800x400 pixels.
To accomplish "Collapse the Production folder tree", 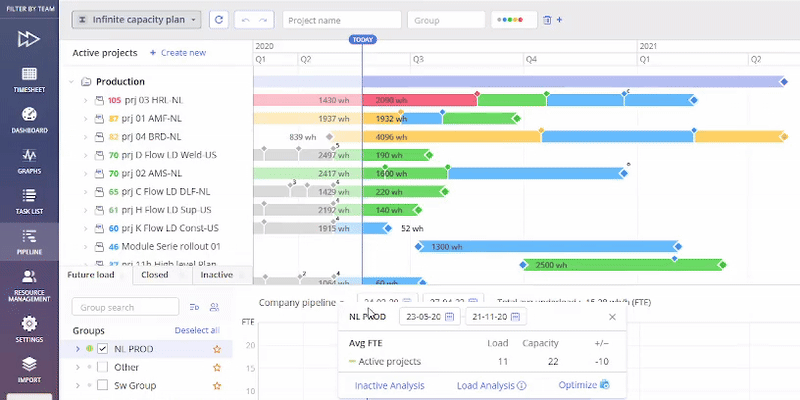I will (72, 82).
